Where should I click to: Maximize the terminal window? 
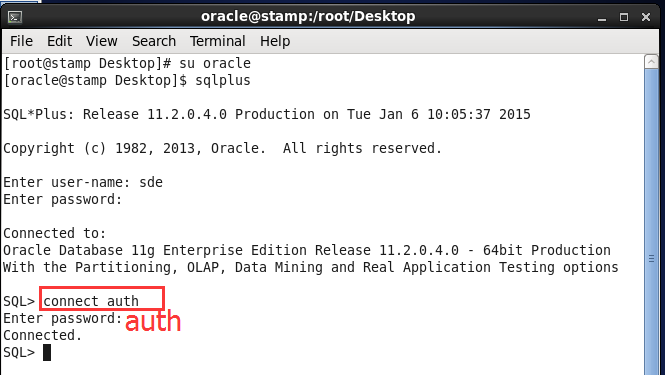click(624, 17)
